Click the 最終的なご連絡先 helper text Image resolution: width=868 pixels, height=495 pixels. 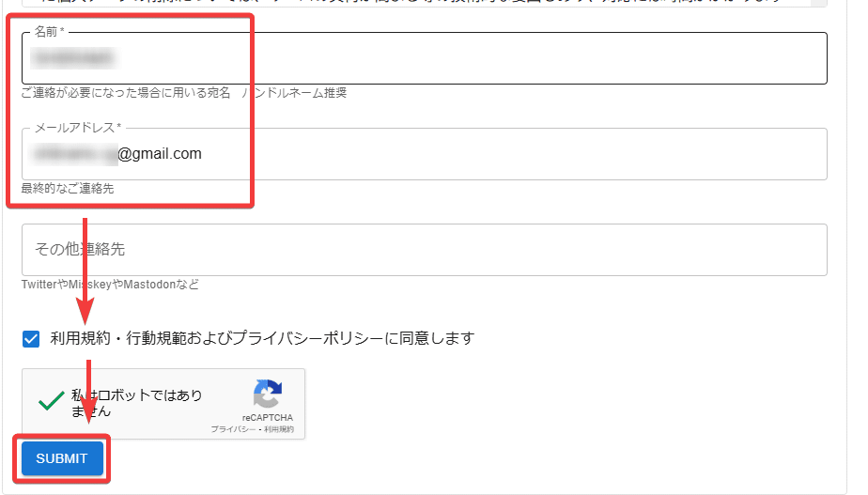pyautogui.click(x=68, y=189)
